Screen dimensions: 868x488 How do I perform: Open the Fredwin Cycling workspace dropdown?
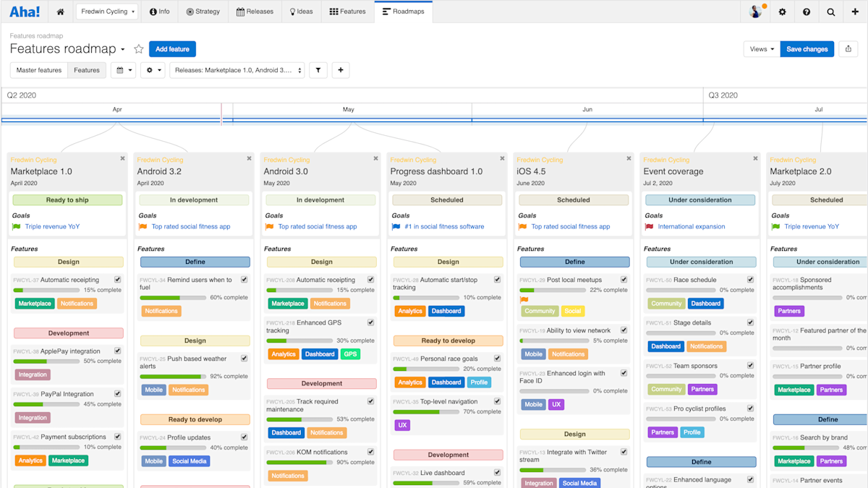point(106,12)
